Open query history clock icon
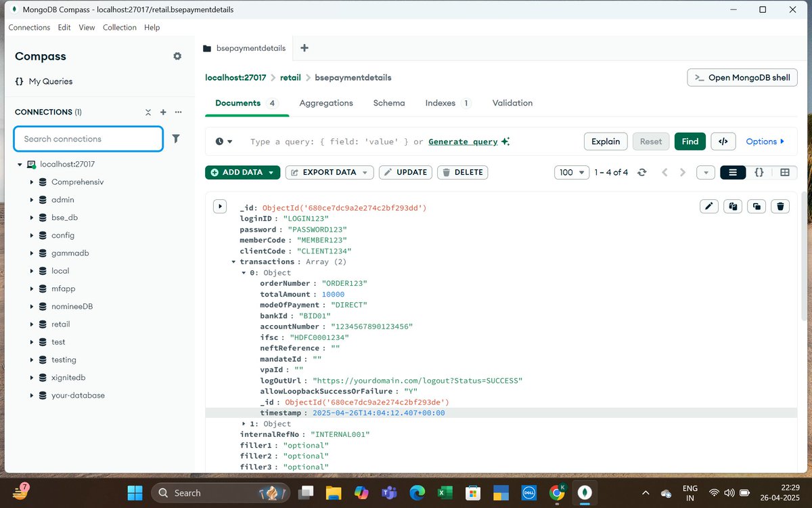 coord(224,142)
